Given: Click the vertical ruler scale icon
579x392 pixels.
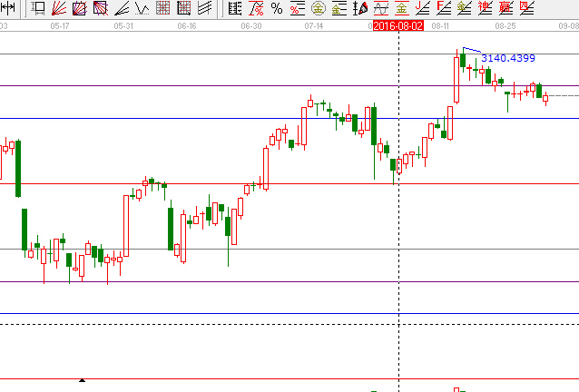Looking at the screenshot, I should click(235, 8).
